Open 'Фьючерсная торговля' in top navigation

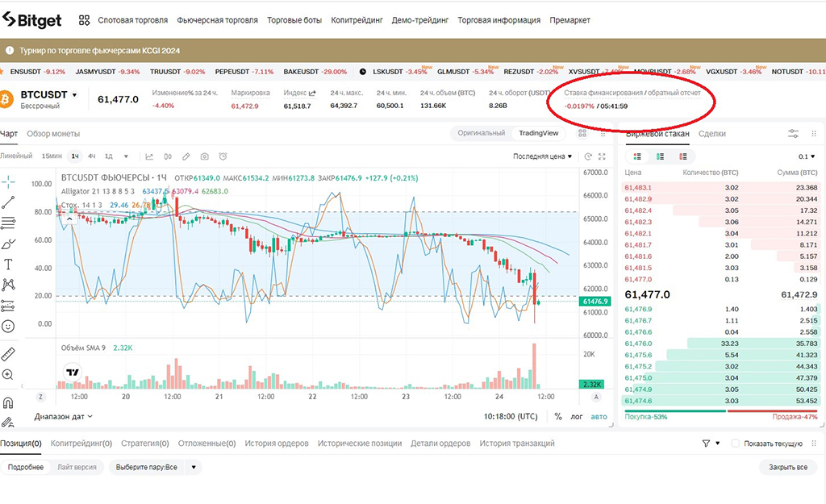[x=218, y=20]
